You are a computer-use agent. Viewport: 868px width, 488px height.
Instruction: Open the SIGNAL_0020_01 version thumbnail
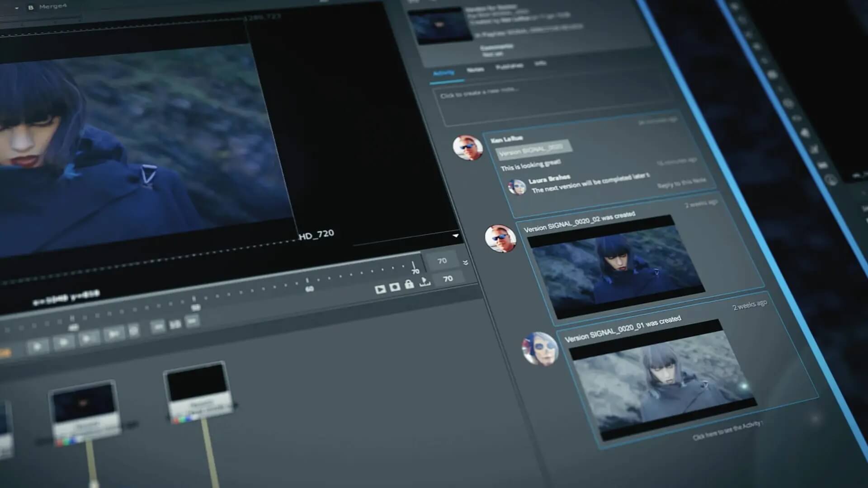coord(662,381)
